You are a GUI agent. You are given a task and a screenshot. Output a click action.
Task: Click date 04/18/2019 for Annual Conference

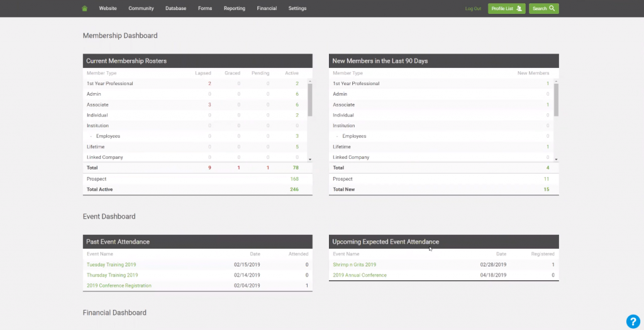[493, 275]
